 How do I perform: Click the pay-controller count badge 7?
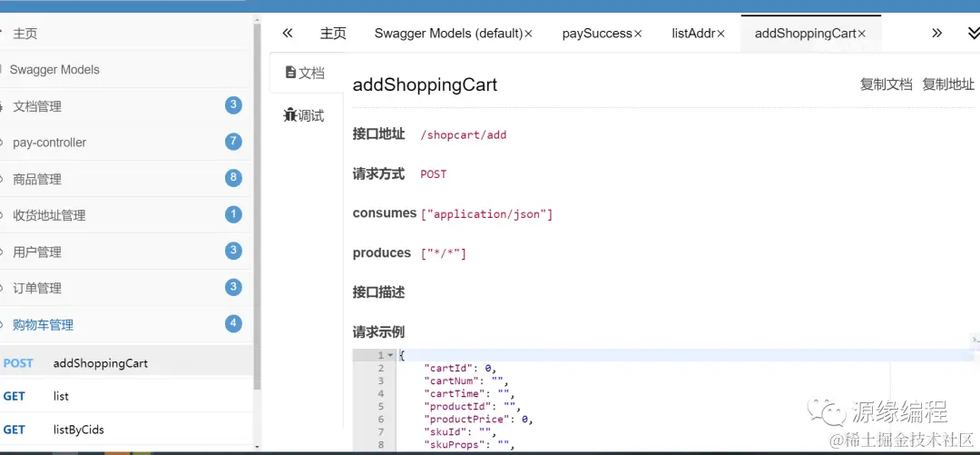(x=233, y=142)
